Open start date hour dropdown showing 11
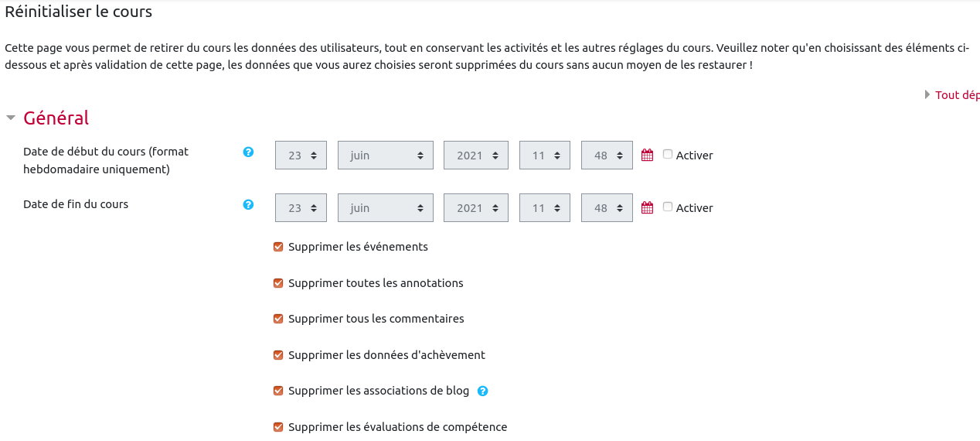The image size is (980, 441). [544, 155]
